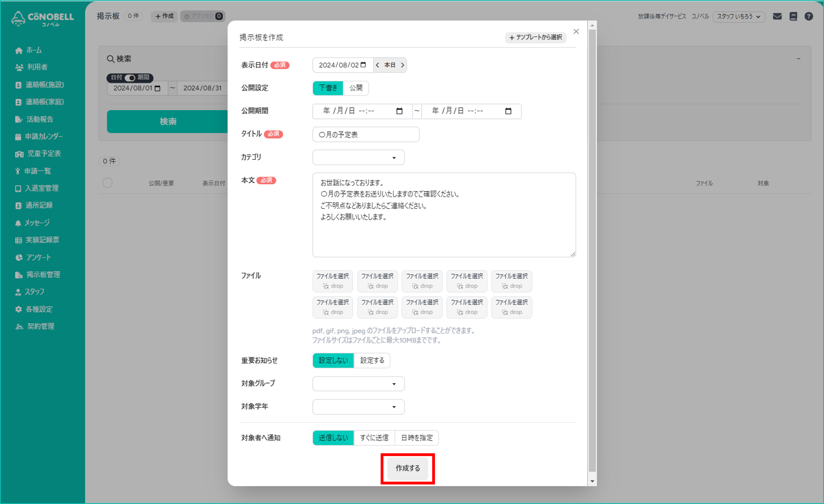
Task: Open 活動報告 in the sidebar
Action: (x=34, y=119)
